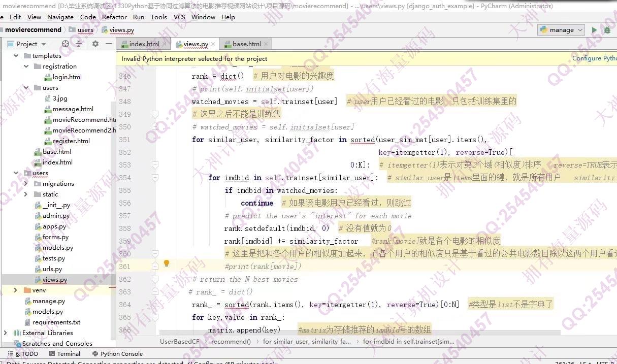617x364 pixels.
Task: Collapse the templates folder
Action: 16,56
